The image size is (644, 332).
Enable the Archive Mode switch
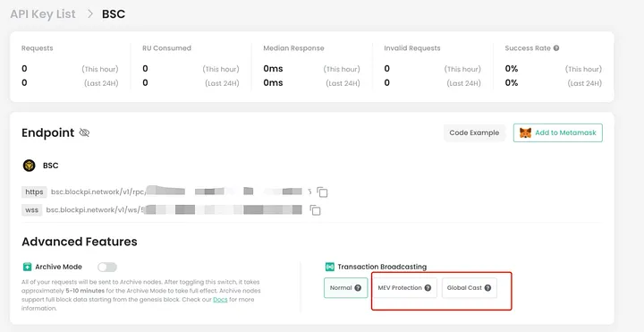click(x=107, y=268)
